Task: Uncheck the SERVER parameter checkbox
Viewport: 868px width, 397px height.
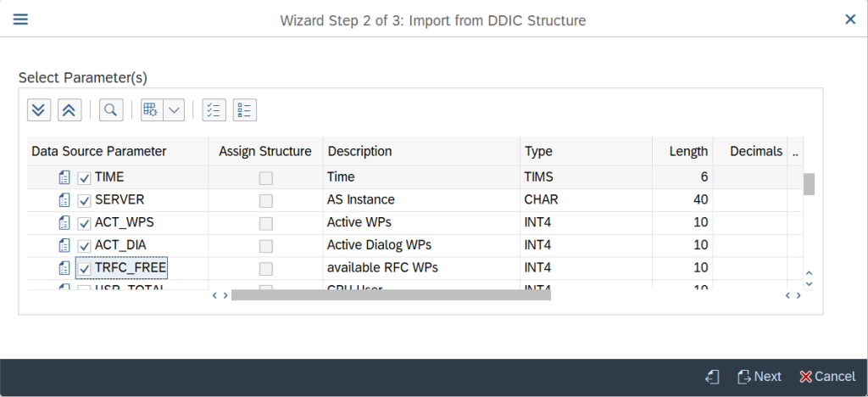Action: click(84, 201)
